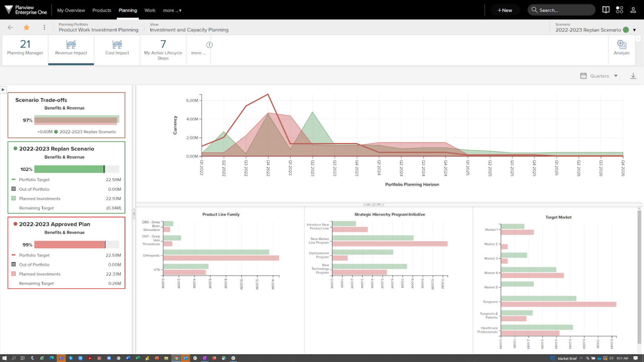Open the user profile icon
The width and height of the screenshot is (644, 362).
[633, 9]
